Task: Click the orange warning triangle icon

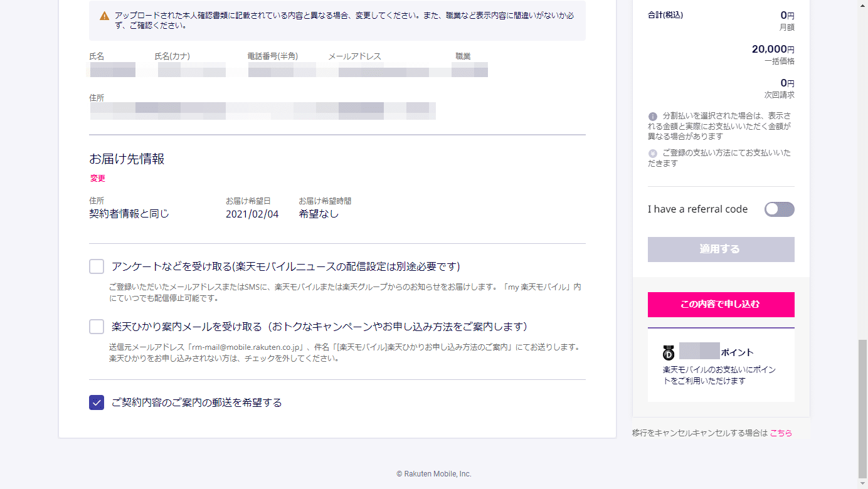Action: pyautogui.click(x=105, y=16)
